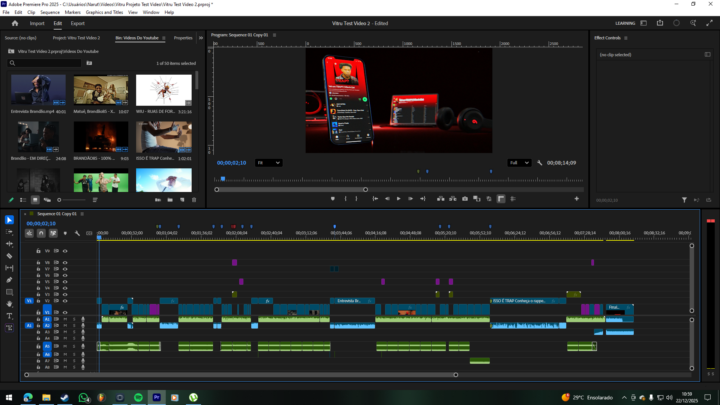
Task: Select the Razor tool in the toolbar
Action: (x=9, y=256)
